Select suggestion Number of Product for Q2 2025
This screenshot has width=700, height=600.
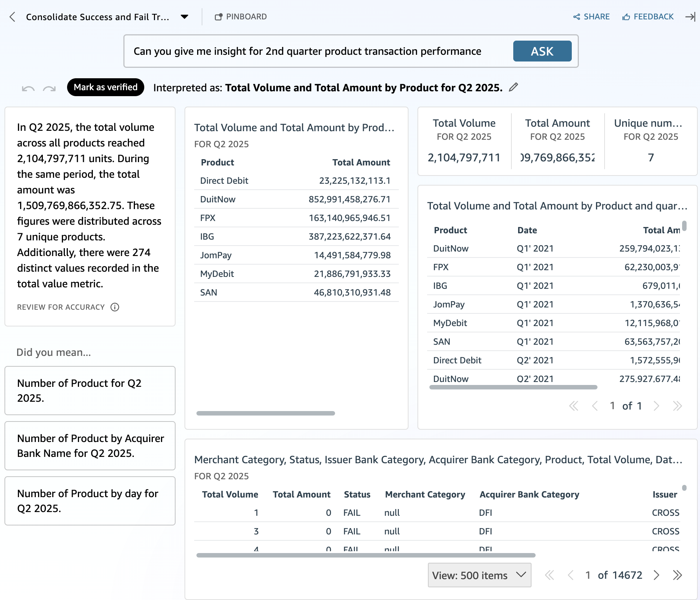pos(90,391)
